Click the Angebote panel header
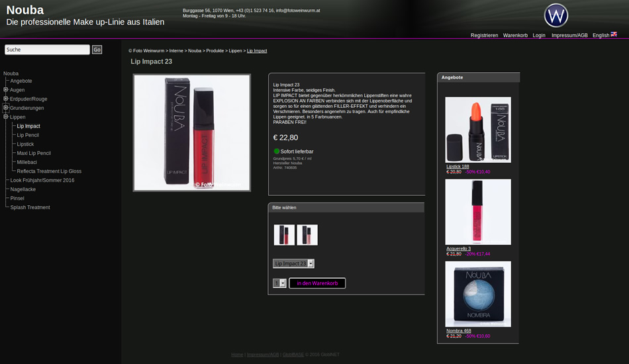Screen dimensions: 629x364 [479, 77]
